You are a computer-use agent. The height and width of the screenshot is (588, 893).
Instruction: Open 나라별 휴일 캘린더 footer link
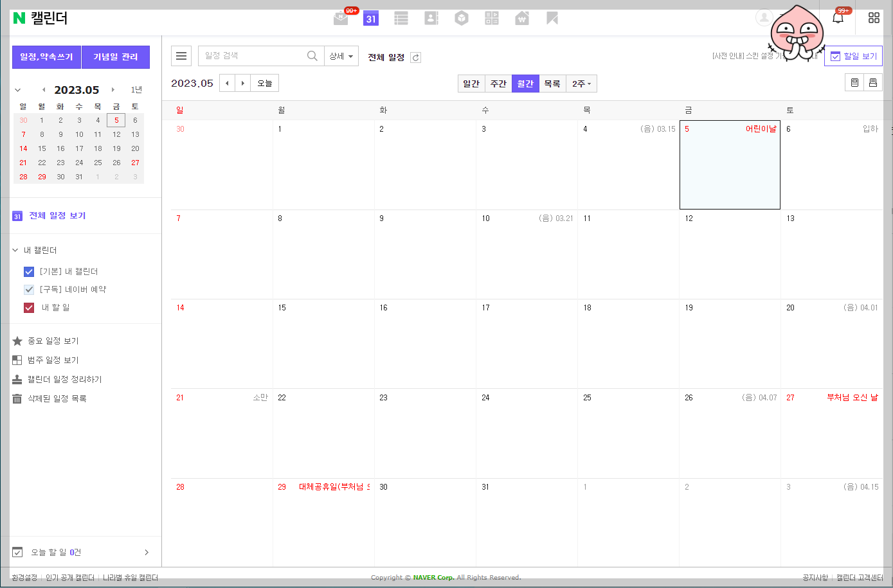point(131,578)
